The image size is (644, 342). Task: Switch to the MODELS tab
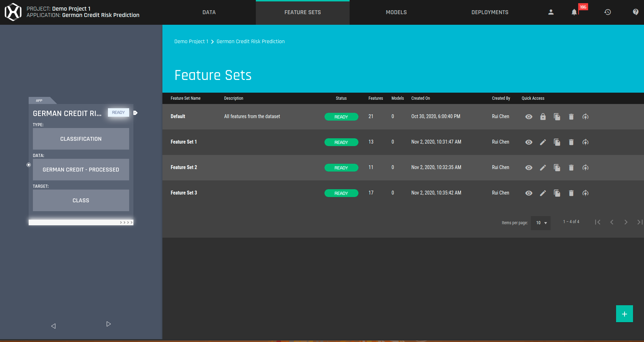pyautogui.click(x=396, y=12)
